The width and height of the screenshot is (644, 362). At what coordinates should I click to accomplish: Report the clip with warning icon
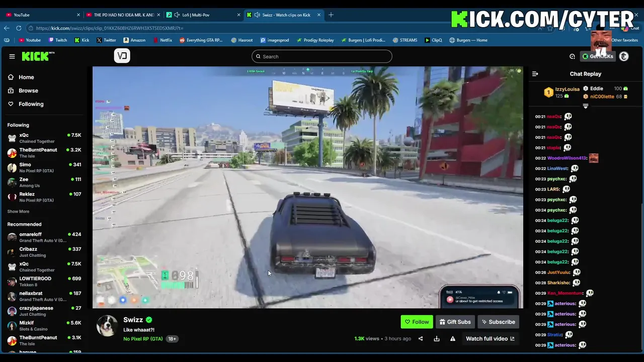tap(453, 339)
